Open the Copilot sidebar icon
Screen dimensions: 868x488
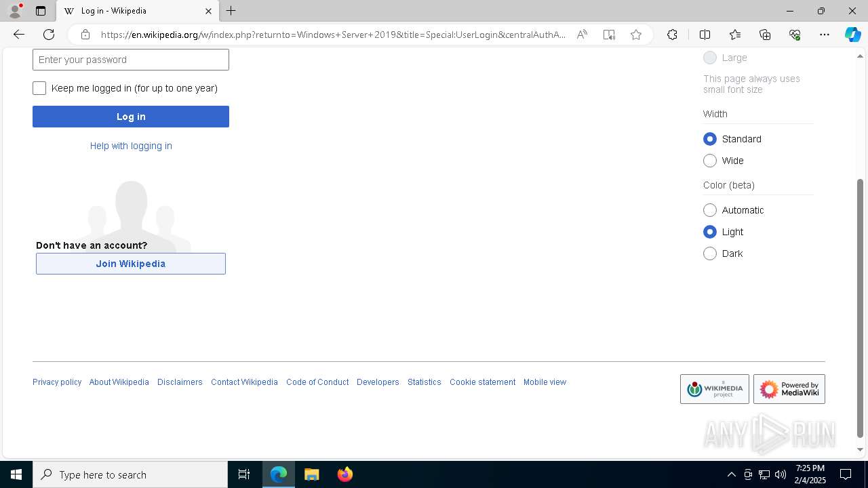[852, 35]
